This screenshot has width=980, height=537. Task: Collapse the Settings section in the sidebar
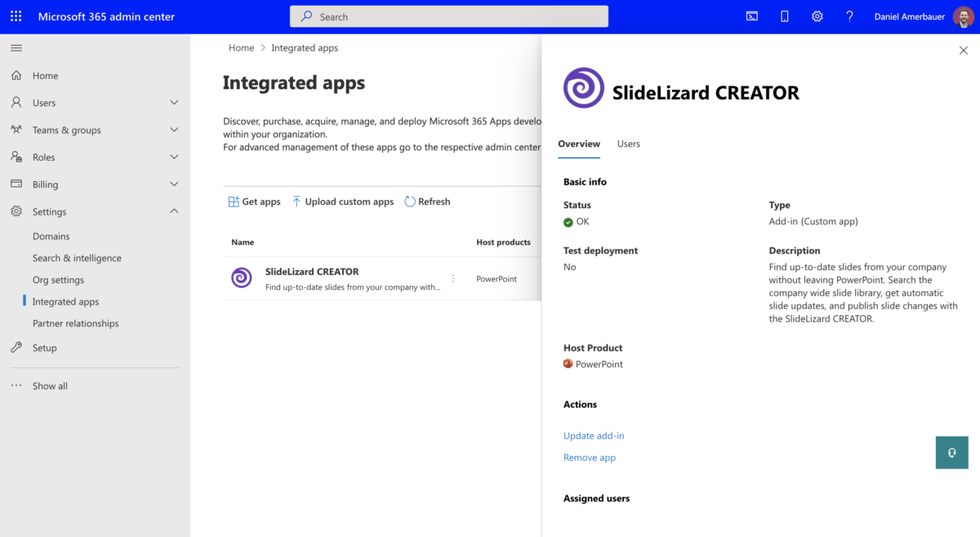pos(173,211)
